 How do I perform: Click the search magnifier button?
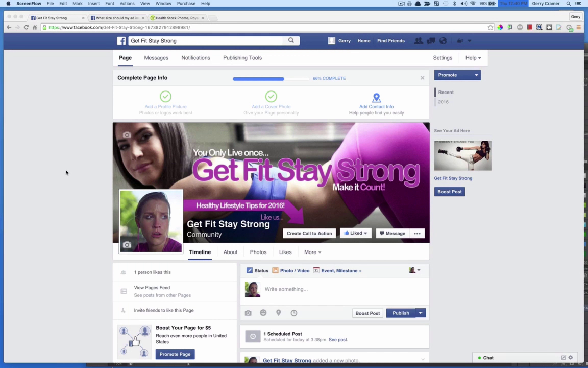point(291,40)
